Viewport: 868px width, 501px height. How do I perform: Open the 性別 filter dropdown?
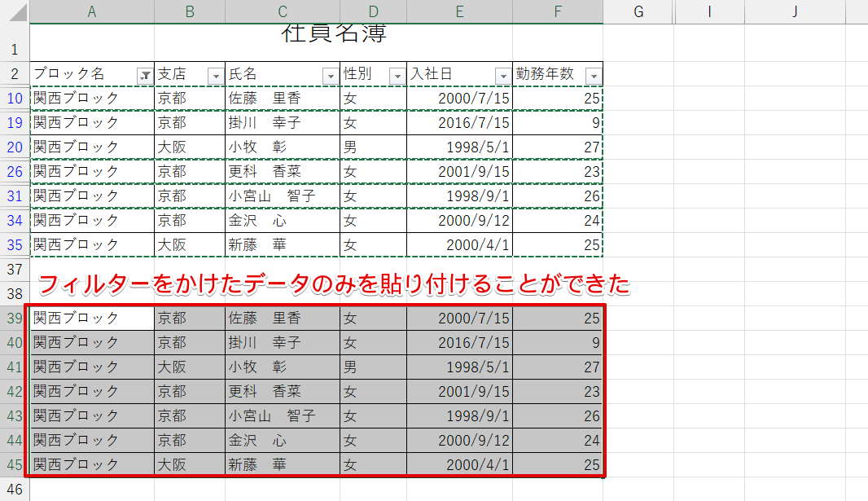(x=397, y=76)
